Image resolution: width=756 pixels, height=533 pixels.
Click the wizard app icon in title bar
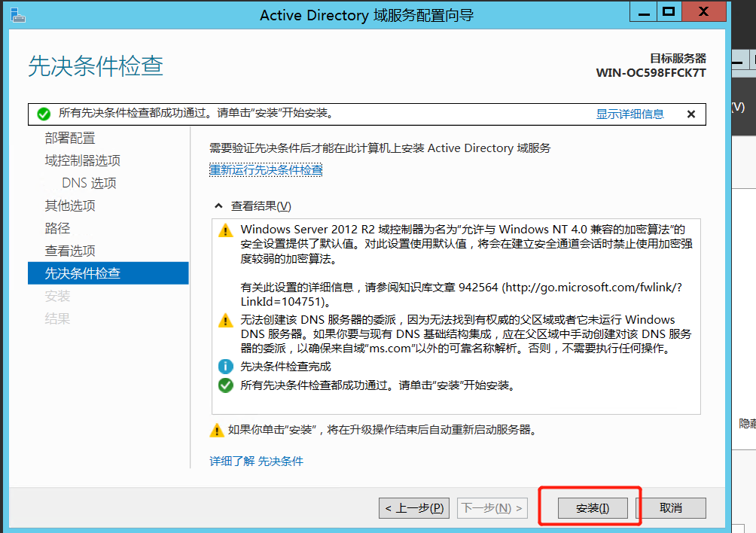[x=18, y=15]
